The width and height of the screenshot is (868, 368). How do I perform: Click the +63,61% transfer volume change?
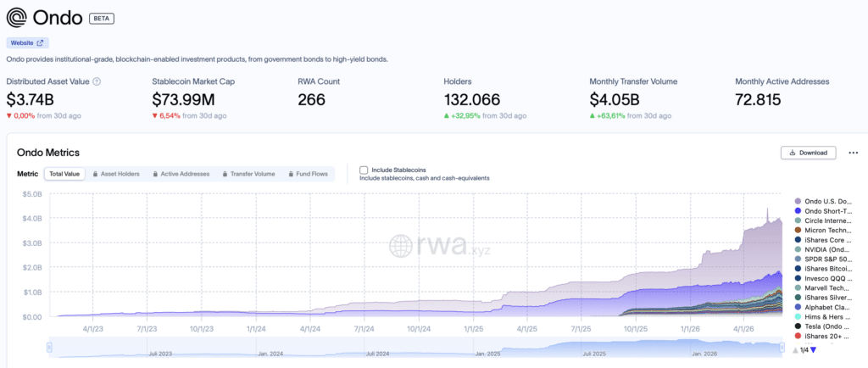point(608,115)
